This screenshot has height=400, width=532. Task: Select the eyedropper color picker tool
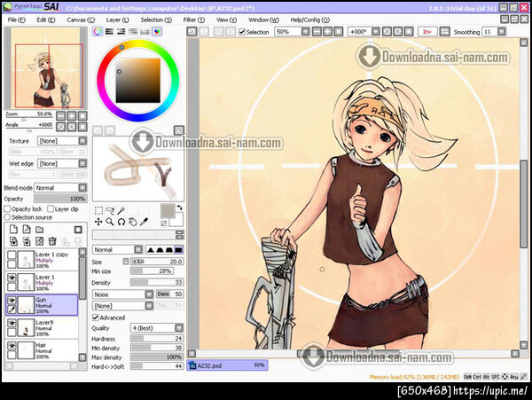point(145,222)
